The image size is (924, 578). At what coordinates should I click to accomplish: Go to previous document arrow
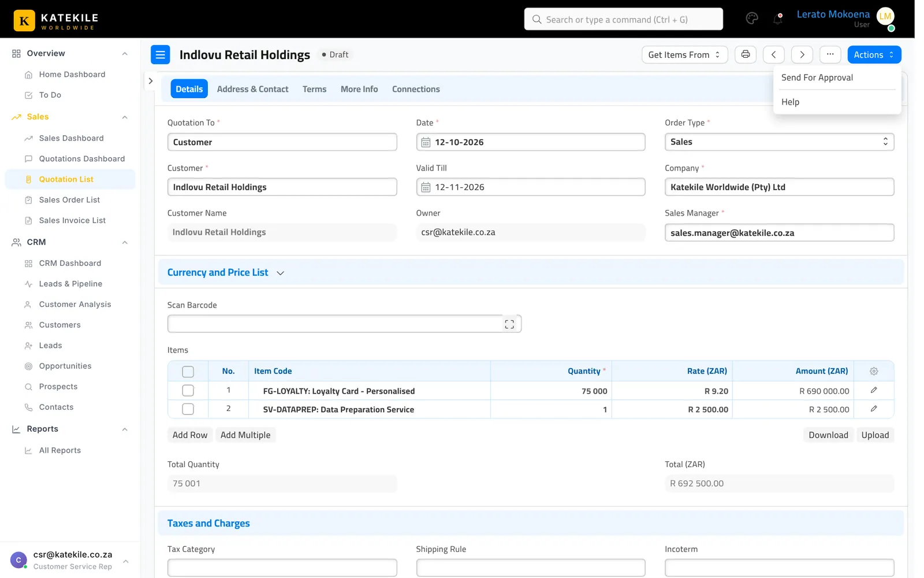[773, 54]
